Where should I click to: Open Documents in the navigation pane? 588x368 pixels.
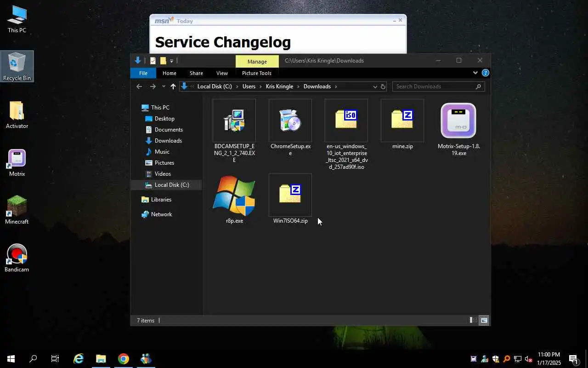pos(164,130)
